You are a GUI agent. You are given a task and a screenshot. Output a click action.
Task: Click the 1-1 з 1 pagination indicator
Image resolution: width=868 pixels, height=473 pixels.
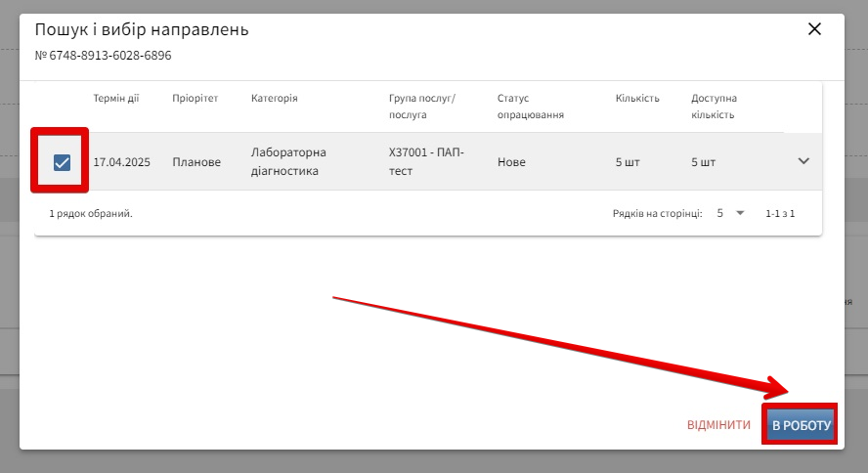[x=780, y=213]
